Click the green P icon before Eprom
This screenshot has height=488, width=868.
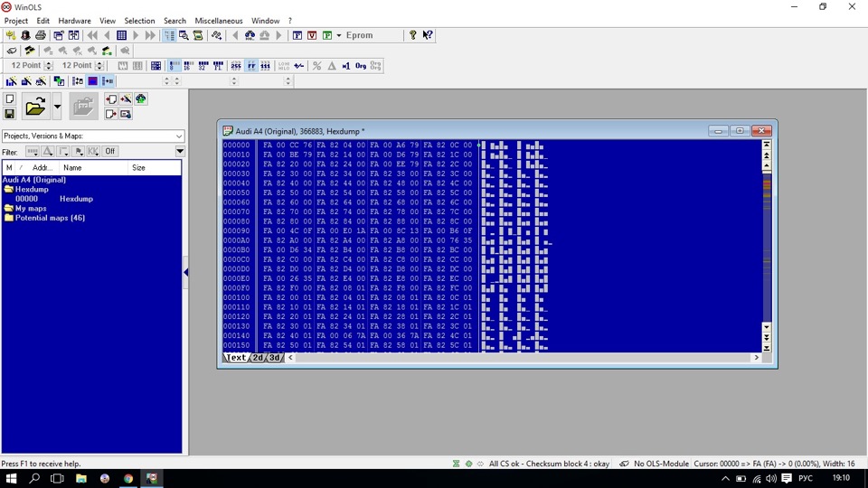(327, 35)
